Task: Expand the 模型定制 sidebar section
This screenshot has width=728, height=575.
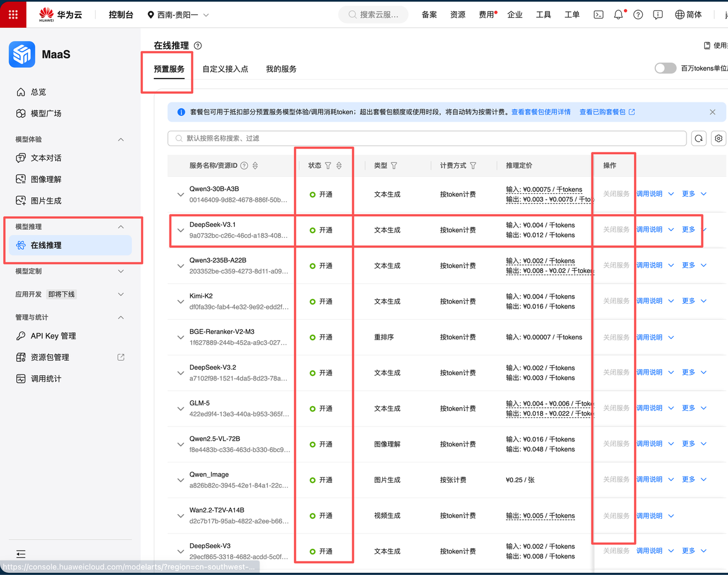Action: (121, 271)
